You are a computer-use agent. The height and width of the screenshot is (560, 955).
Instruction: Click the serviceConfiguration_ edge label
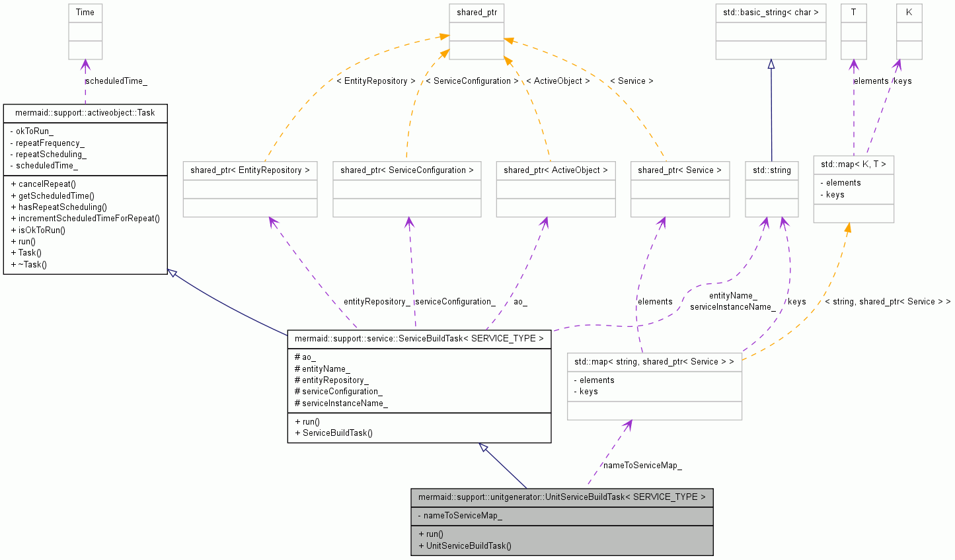pyautogui.click(x=455, y=301)
